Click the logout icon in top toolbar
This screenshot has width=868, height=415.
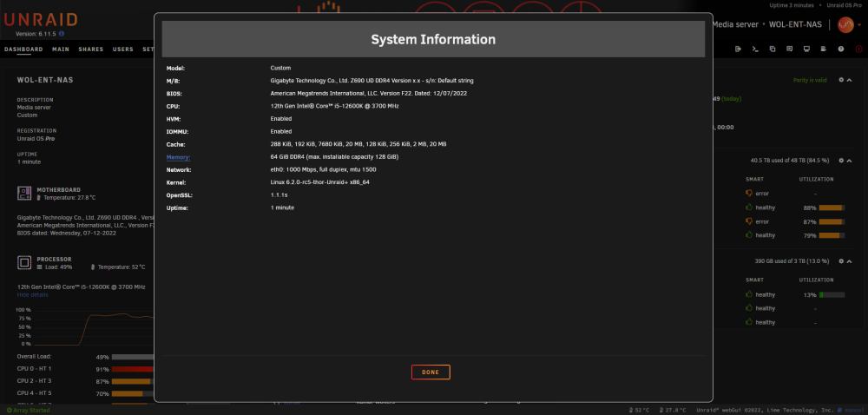pyautogui.click(x=738, y=49)
